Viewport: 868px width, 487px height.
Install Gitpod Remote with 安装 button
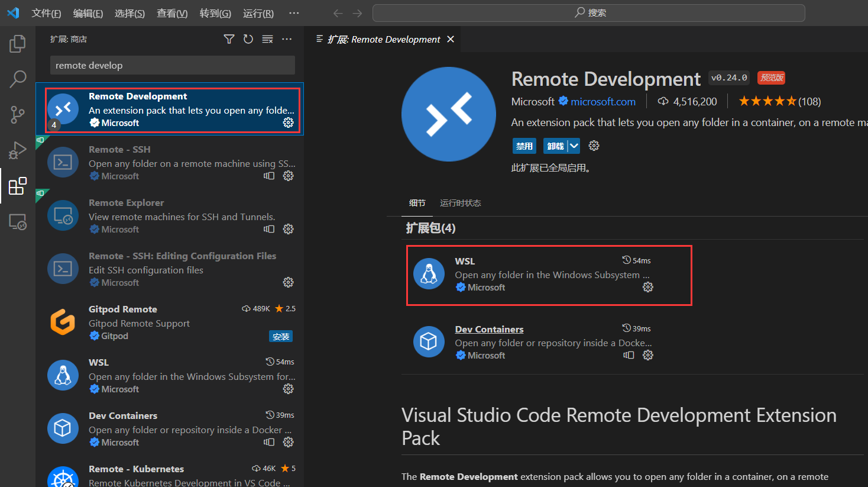click(x=281, y=336)
